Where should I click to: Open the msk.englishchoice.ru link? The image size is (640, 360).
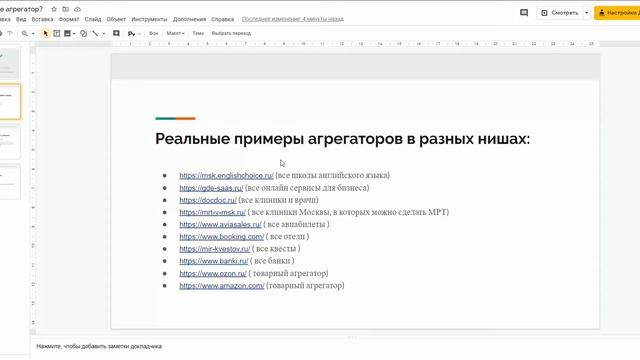(x=227, y=176)
